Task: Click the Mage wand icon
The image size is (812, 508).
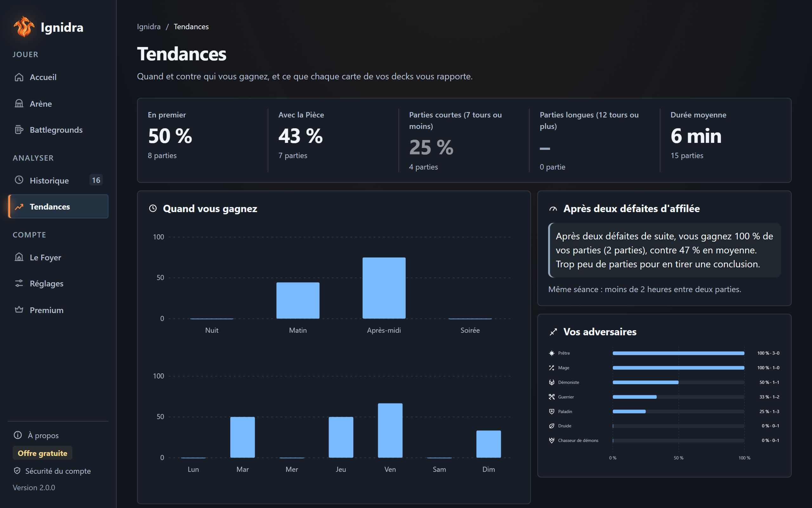Action: pyautogui.click(x=552, y=368)
